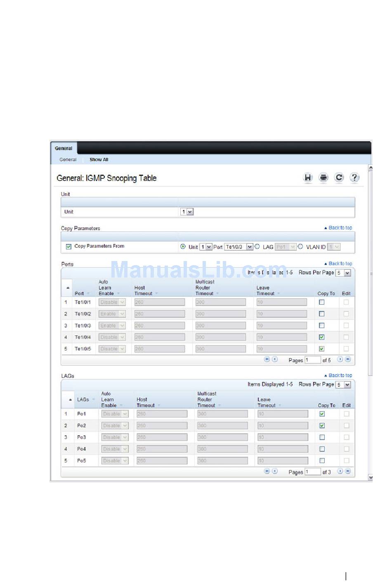
Task: Go to next page of Ports table
Action: (x=340, y=359)
